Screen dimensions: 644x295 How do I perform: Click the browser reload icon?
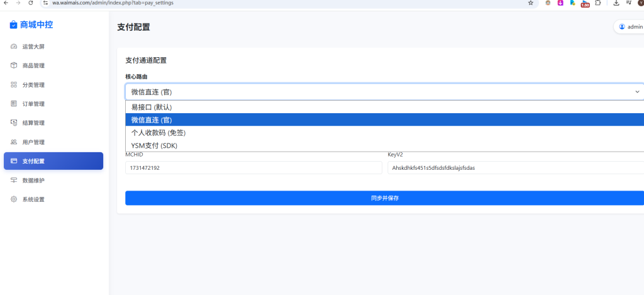(x=31, y=3)
